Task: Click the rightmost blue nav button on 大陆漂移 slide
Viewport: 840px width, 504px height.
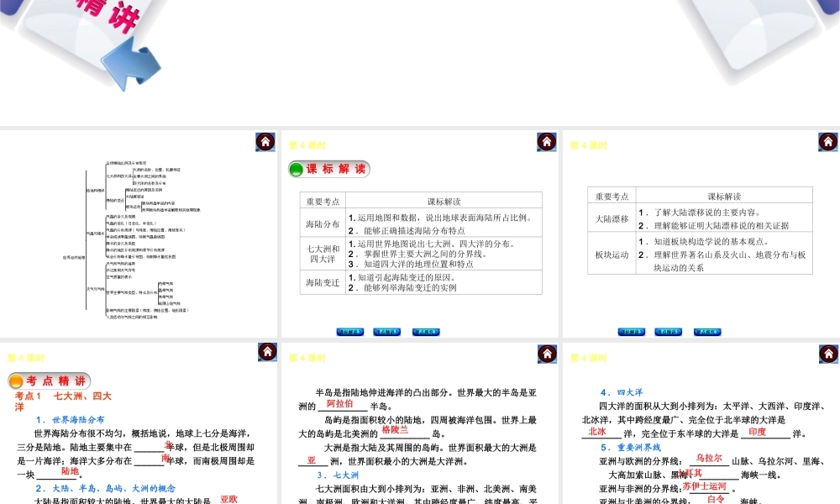Action: click(x=707, y=332)
